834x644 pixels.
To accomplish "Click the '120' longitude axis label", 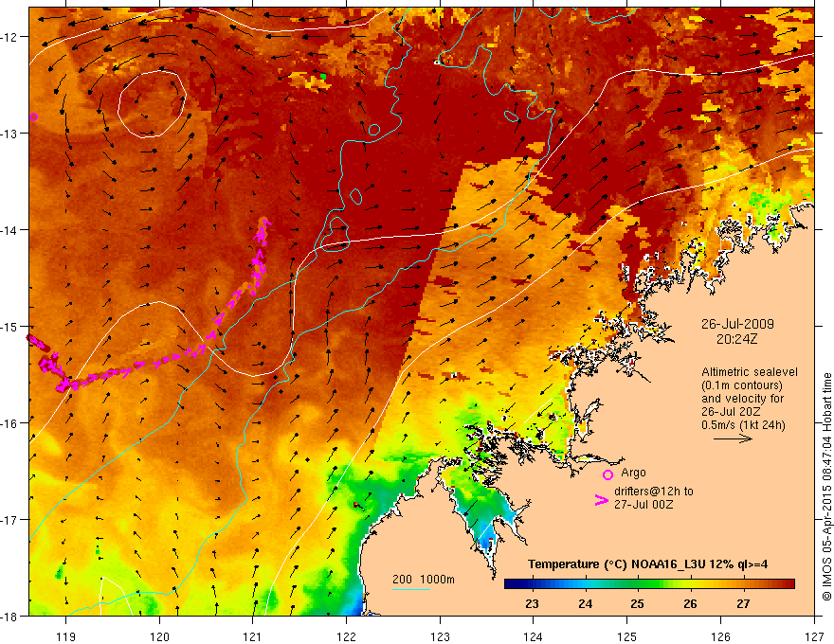I will (x=159, y=636).
